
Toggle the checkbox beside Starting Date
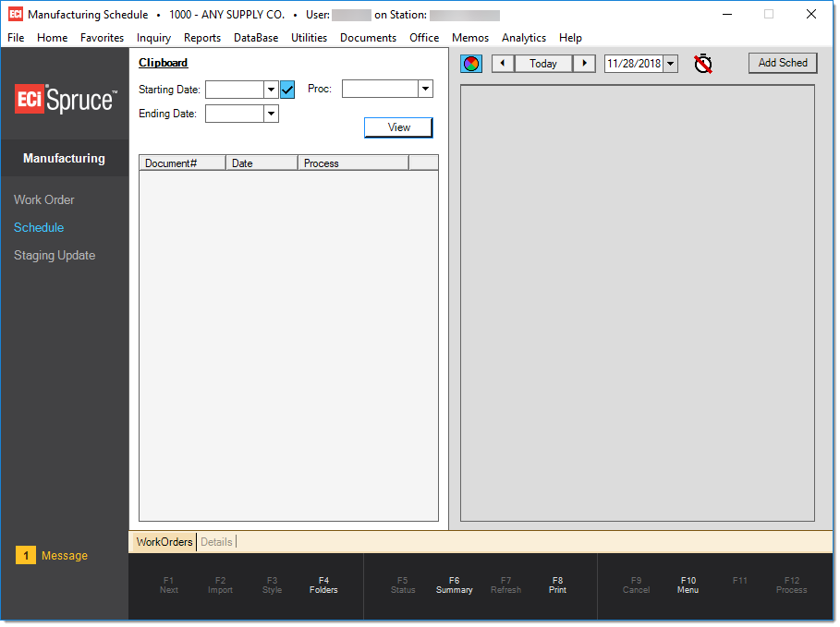[x=287, y=90]
